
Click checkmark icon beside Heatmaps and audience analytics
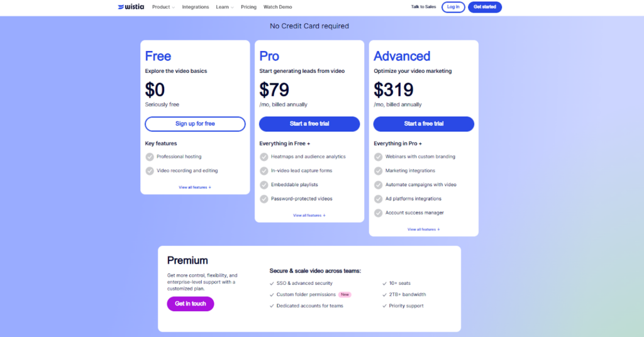point(264,157)
